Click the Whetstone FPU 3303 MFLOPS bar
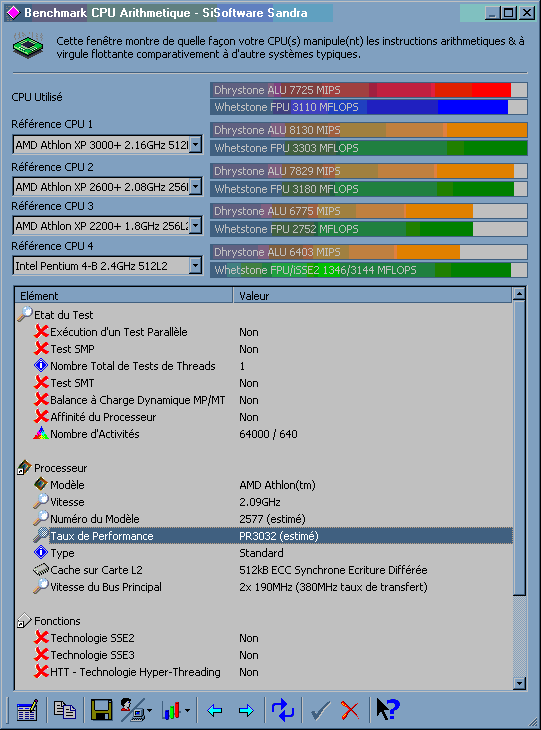The width and height of the screenshot is (541, 730). click(369, 148)
